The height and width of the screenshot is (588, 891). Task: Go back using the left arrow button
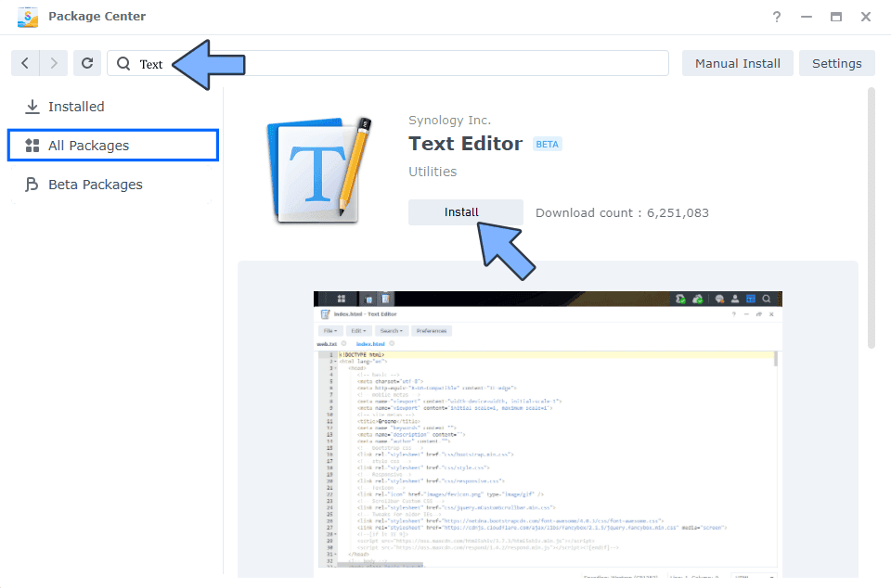point(25,63)
